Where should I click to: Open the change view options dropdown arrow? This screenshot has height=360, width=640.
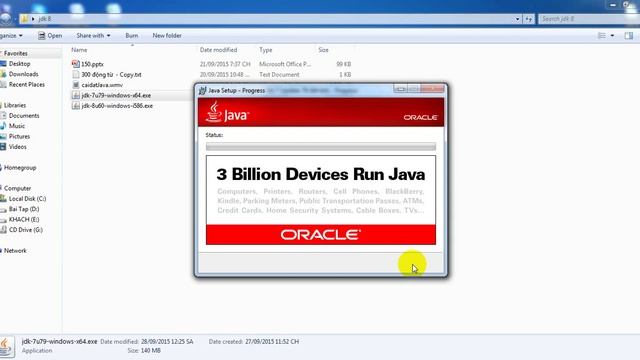pos(612,36)
